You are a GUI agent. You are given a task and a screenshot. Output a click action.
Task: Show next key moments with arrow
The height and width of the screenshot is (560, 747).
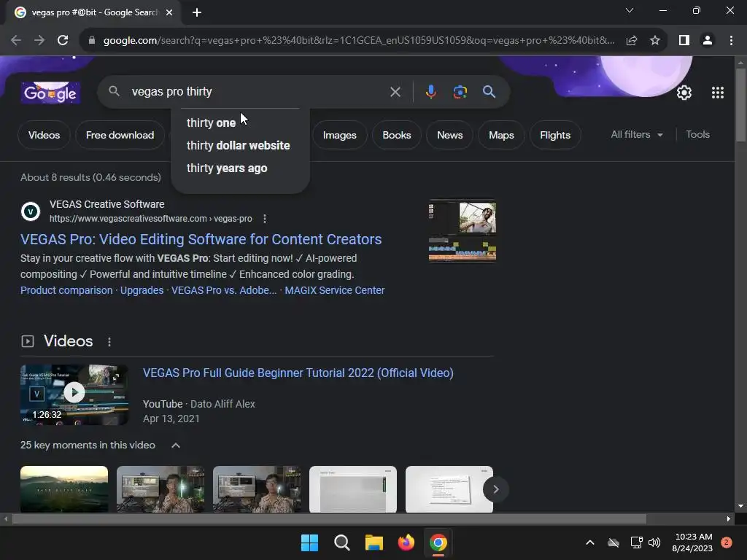pos(495,489)
